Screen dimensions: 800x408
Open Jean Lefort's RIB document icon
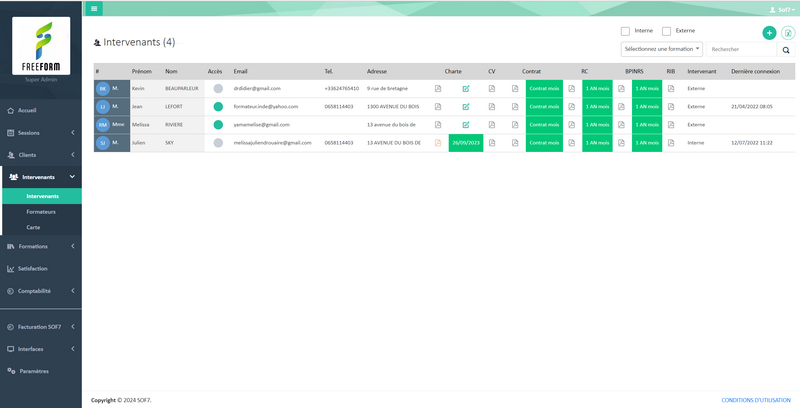pyautogui.click(x=671, y=107)
